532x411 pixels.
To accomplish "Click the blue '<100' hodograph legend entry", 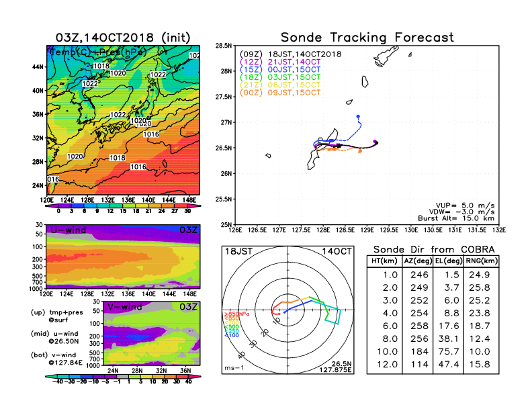I will coord(232,335).
